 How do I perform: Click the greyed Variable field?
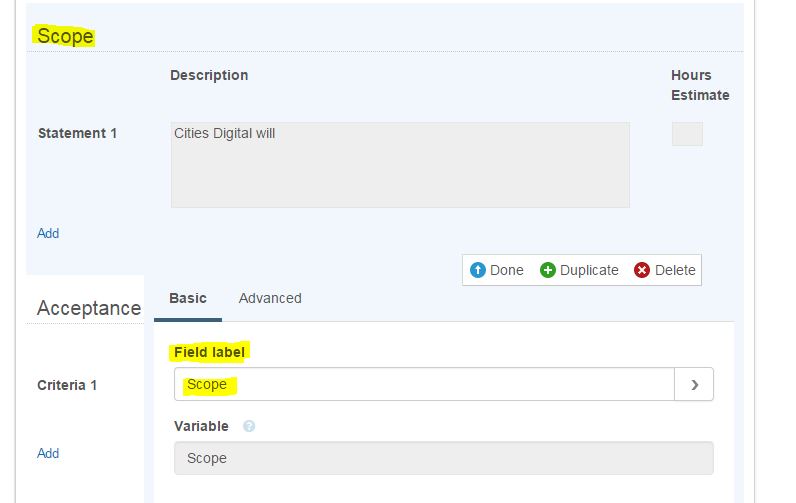point(443,458)
